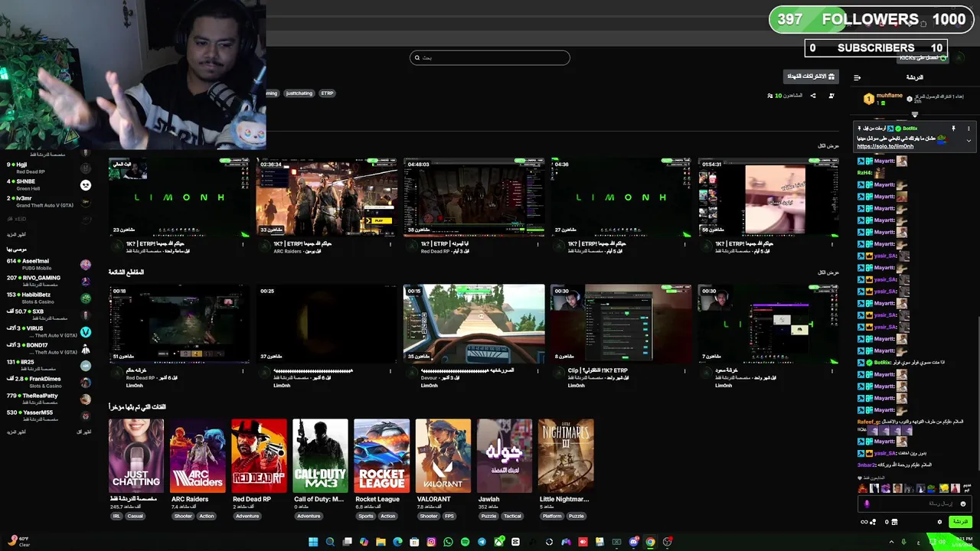Show hidden system tray icons
980x551 pixels.
click(890, 542)
